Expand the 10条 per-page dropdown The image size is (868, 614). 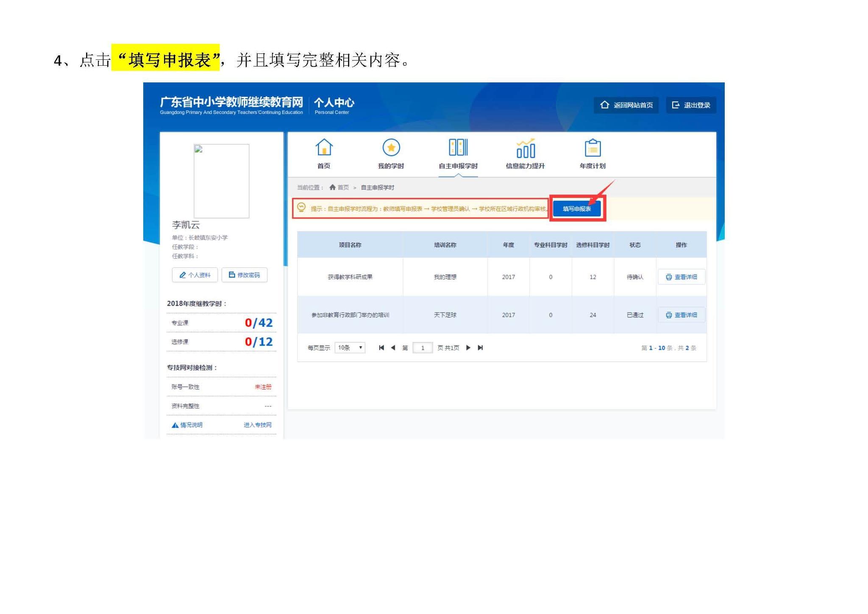click(350, 348)
